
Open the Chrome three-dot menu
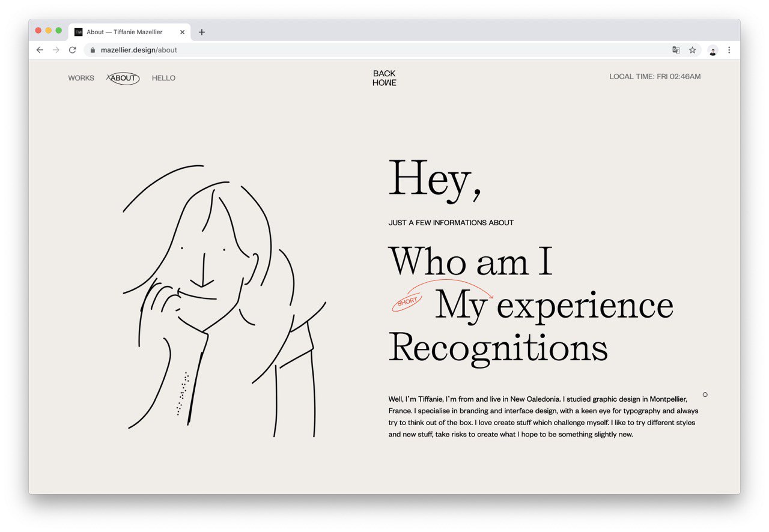point(729,50)
